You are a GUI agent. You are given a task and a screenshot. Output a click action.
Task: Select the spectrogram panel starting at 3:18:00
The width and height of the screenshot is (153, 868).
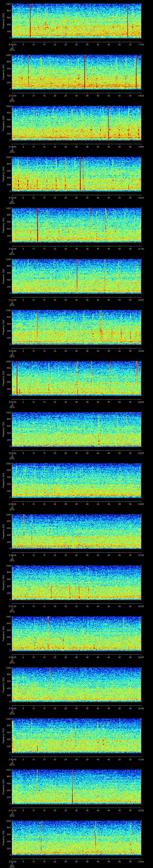coord(76,123)
